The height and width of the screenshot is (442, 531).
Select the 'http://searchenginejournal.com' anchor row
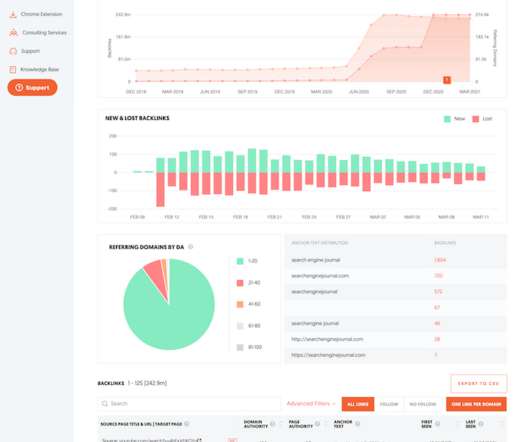(x=396, y=339)
